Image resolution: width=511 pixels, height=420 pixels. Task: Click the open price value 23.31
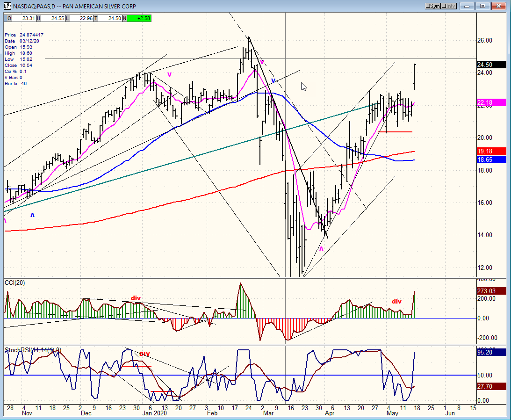point(29,19)
